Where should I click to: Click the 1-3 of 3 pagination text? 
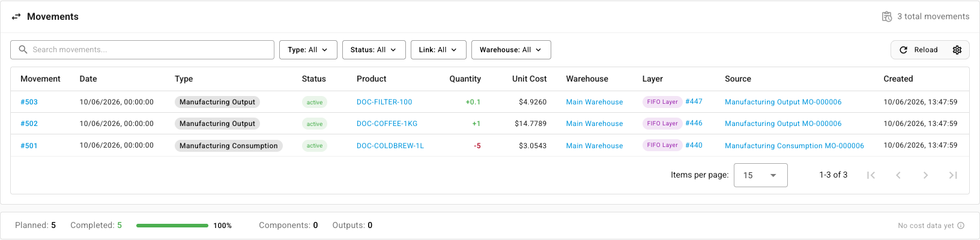833,175
